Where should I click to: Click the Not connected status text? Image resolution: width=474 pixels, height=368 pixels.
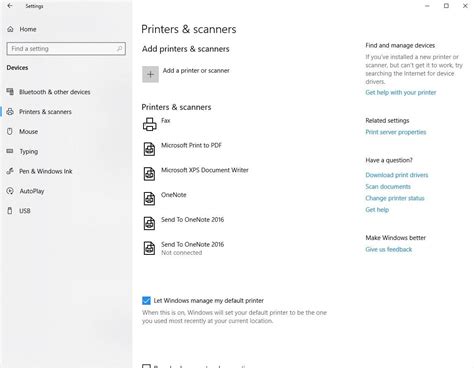pos(181,253)
